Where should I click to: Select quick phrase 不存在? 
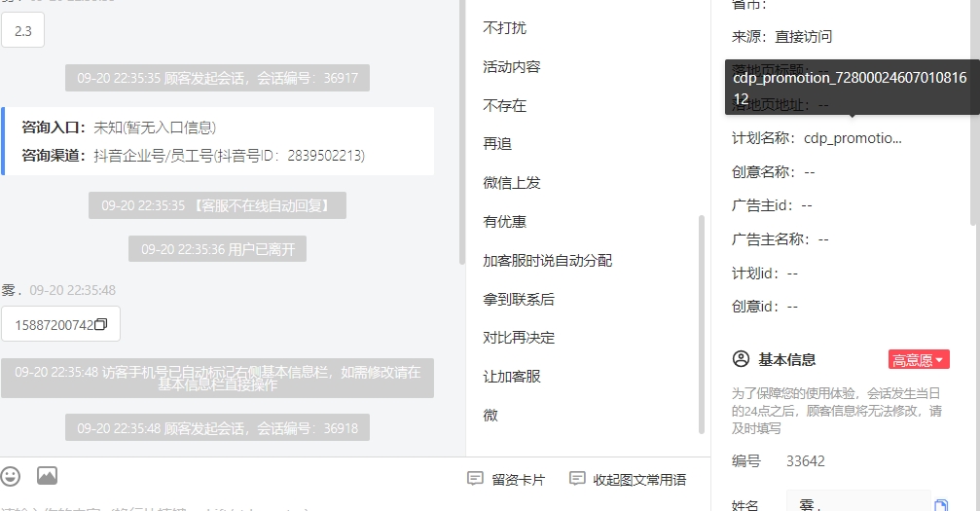tap(505, 106)
